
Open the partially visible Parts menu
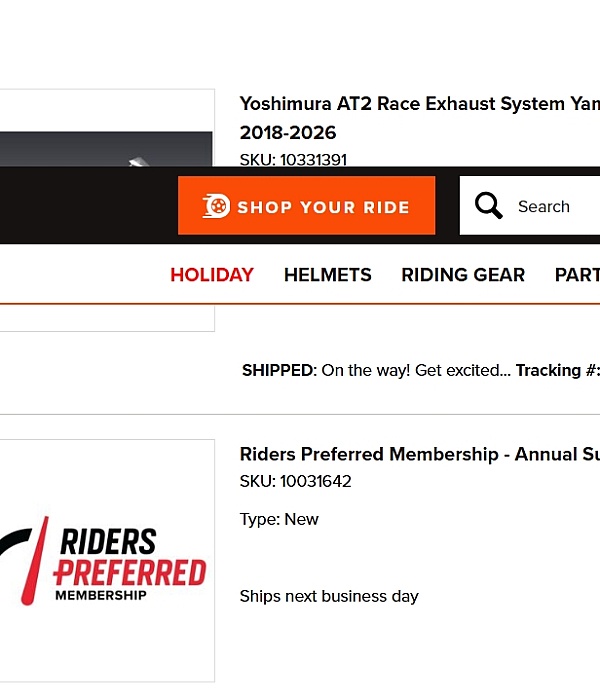(x=578, y=275)
